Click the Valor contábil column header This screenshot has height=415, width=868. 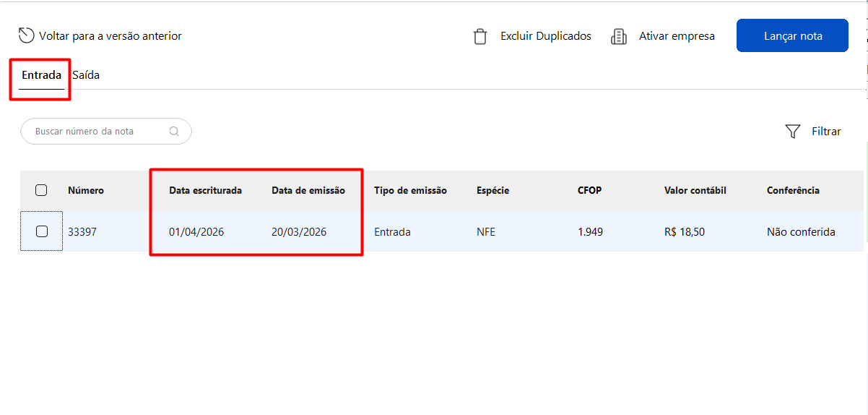pyautogui.click(x=695, y=191)
